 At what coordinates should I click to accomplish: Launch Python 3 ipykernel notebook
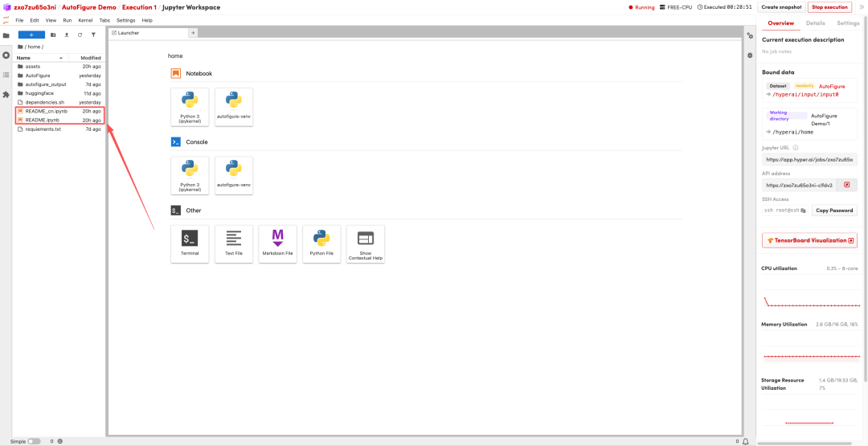190,107
